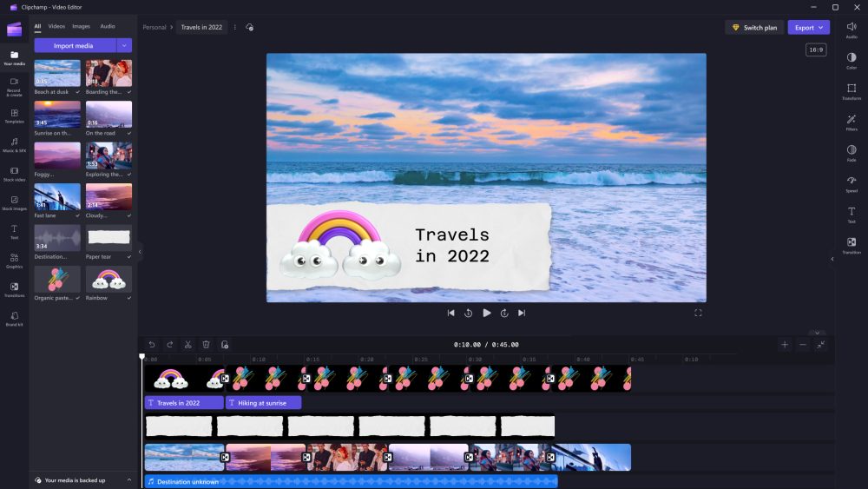868x489 pixels.
Task: Collapse the left media panel
Action: 140,252
